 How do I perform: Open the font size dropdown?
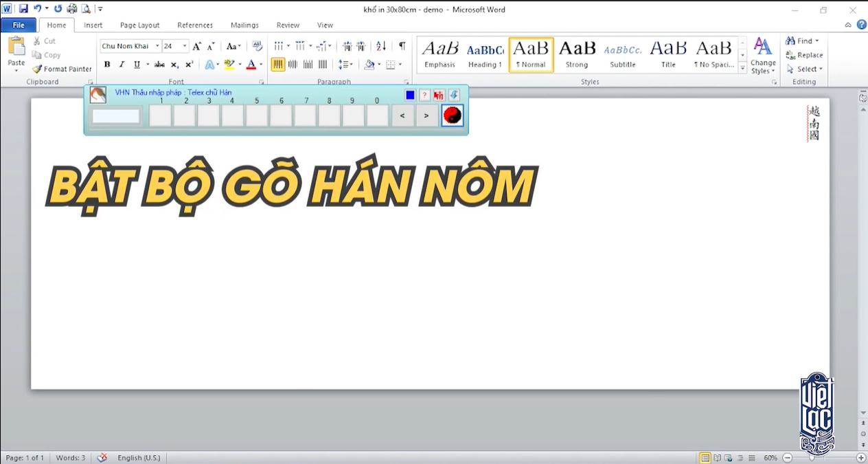[x=185, y=46]
